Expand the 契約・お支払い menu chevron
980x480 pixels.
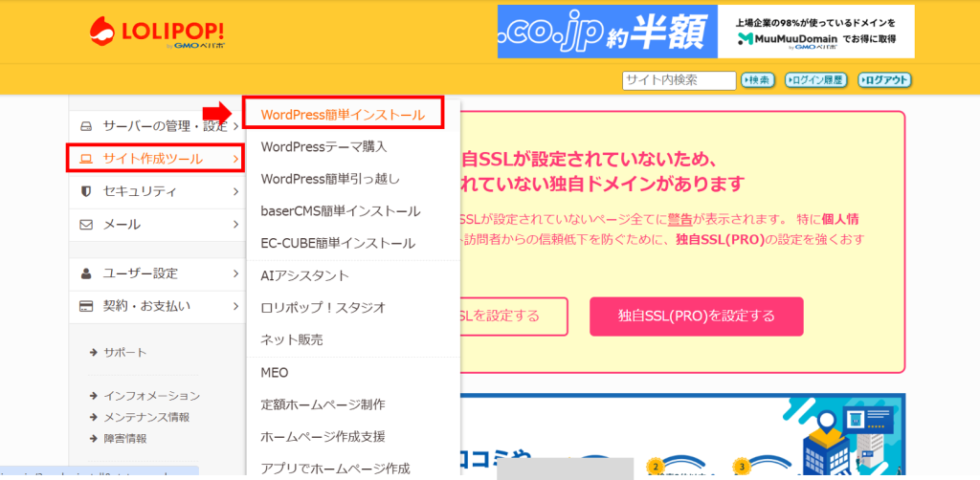click(x=235, y=306)
